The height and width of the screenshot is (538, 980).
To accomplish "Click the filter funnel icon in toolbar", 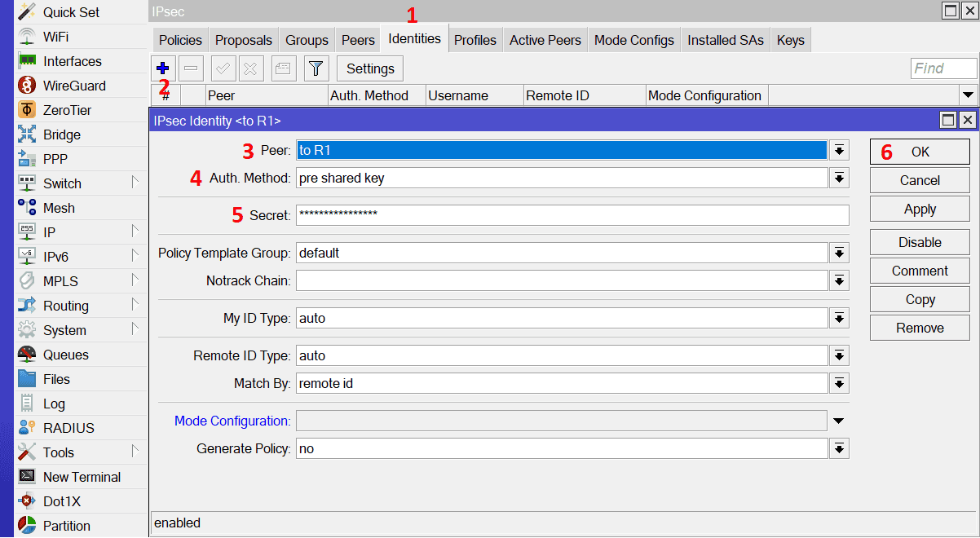I will point(316,68).
